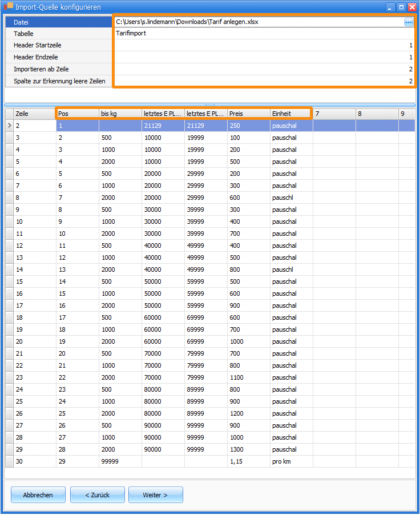
Task: Click the application icon in the title bar
Action: 9,7
